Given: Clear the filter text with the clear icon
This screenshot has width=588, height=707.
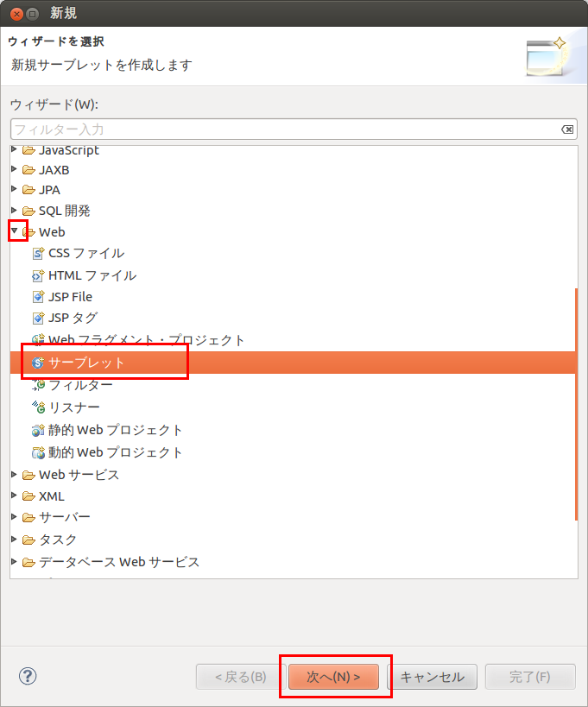Looking at the screenshot, I should coord(567,129).
